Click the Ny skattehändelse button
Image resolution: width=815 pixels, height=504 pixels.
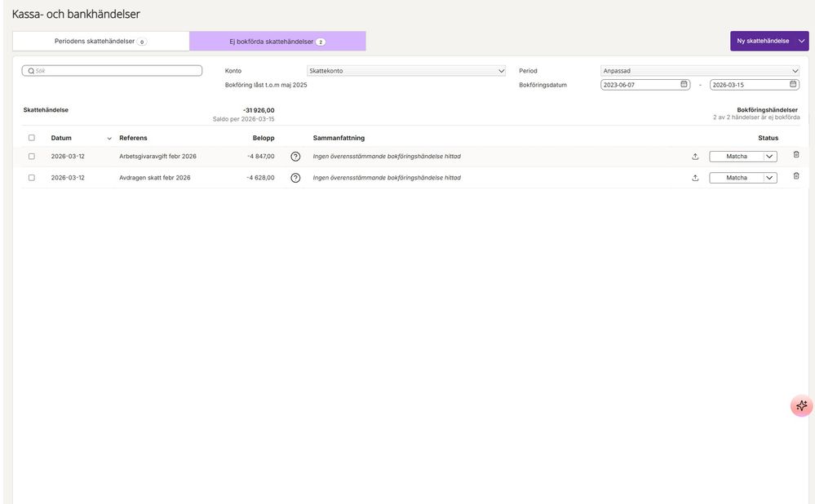coord(763,41)
